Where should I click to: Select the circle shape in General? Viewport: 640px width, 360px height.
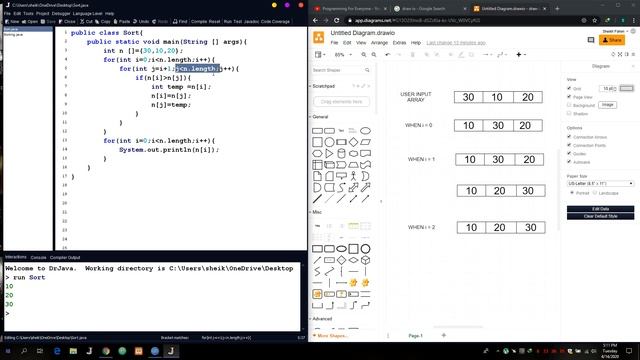pyautogui.click(x=329, y=142)
